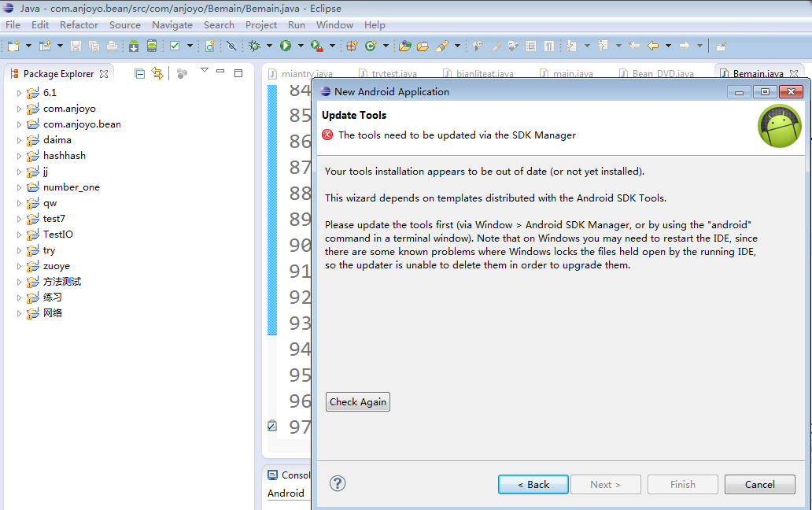Click the Open Type icon
This screenshot has height=510, width=812.
(405, 46)
